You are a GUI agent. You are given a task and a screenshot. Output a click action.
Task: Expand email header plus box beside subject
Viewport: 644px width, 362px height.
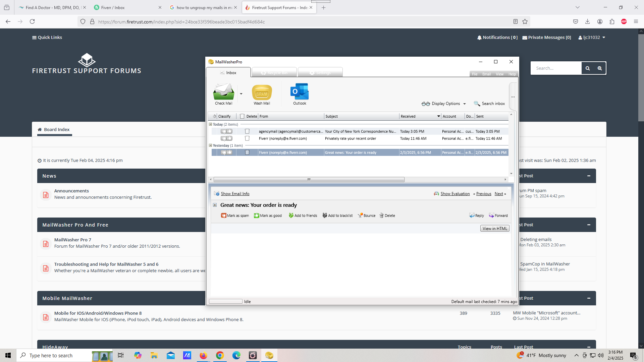pos(215,205)
